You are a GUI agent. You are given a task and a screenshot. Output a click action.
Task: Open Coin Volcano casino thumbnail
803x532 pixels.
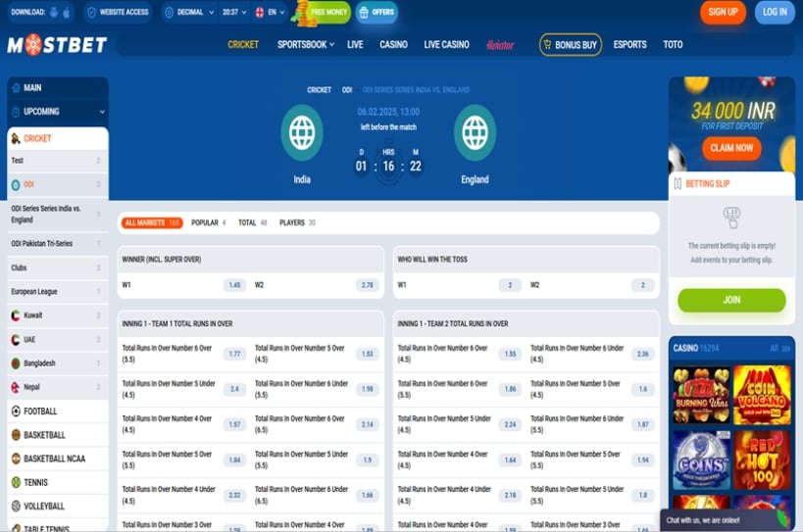(x=762, y=395)
